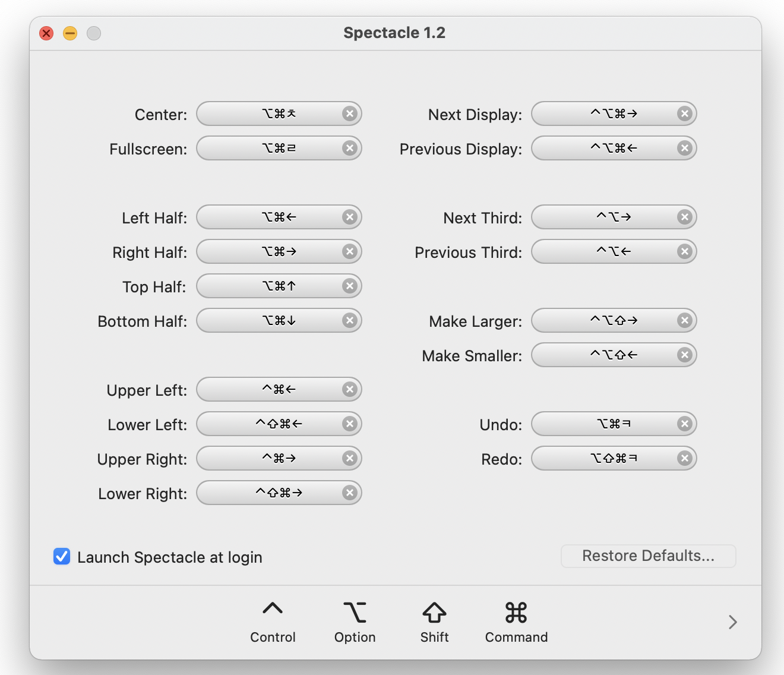Viewport: 784px width, 675px height.
Task: Edit the Left Half shortcut field
Action: point(279,217)
